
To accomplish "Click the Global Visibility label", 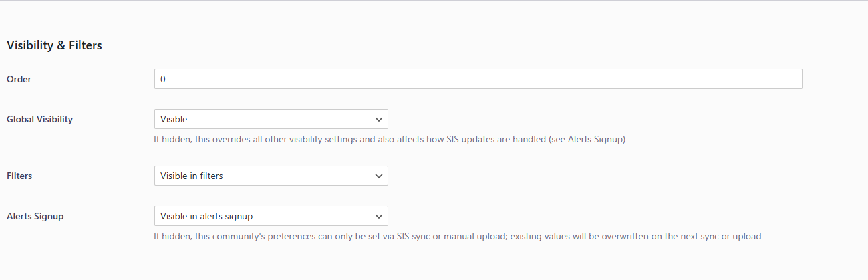I will tap(39, 119).
